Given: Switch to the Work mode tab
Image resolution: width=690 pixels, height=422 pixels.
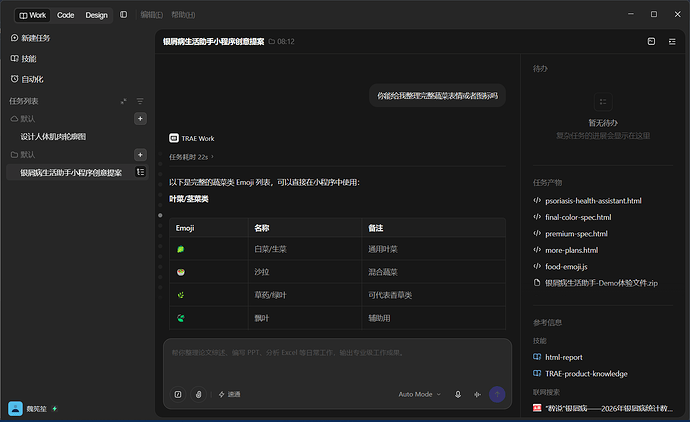Looking at the screenshot, I should click(x=33, y=15).
